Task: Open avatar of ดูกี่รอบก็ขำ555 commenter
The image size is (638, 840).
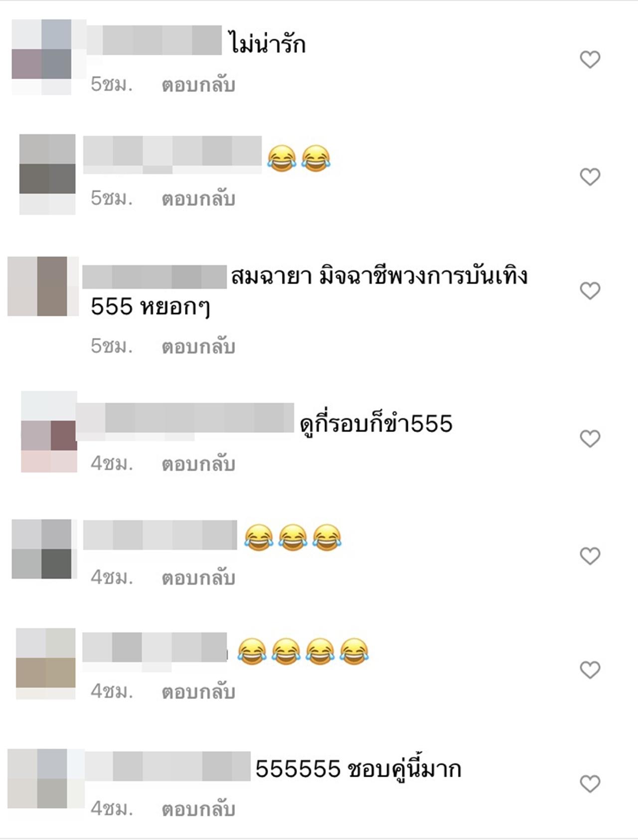Action: [x=49, y=431]
